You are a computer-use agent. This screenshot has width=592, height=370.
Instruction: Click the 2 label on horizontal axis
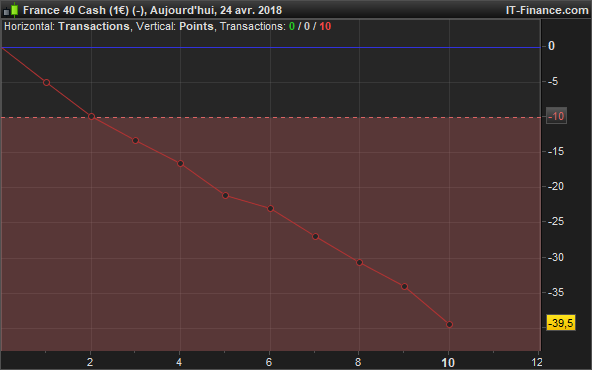click(x=90, y=362)
